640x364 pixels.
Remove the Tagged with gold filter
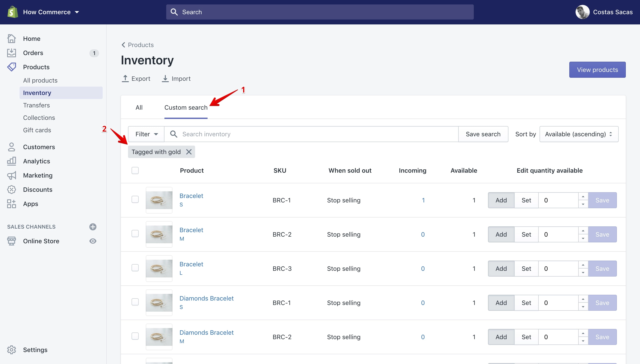pyautogui.click(x=189, y=152)
